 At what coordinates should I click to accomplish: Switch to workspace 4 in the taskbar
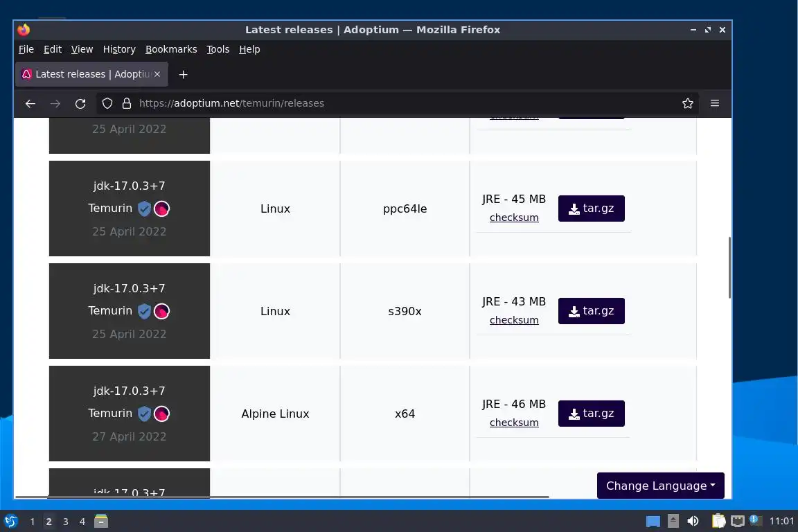point(82,522)
